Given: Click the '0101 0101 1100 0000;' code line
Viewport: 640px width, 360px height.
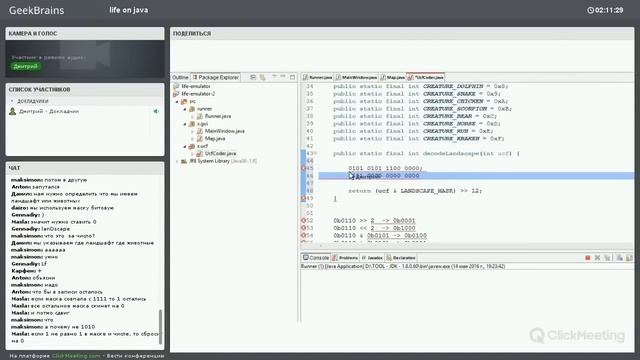Looking at the screenshot, I should [385, 168].
